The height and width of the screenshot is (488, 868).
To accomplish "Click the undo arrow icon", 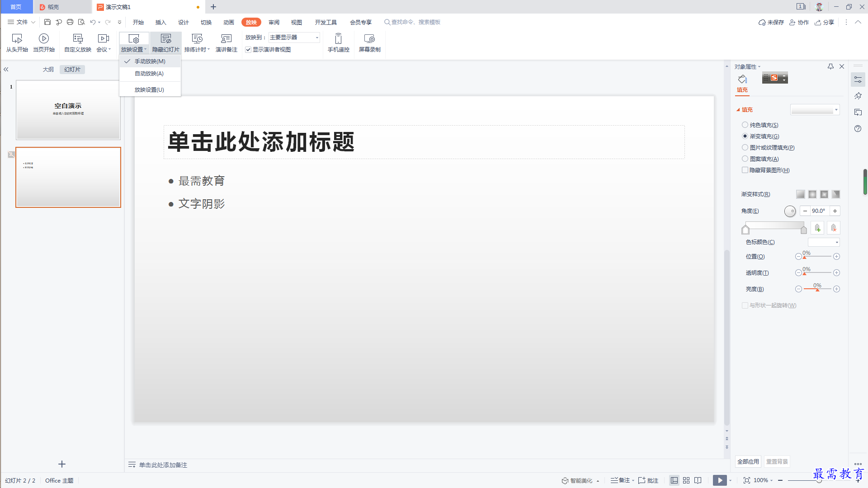I will click(93, 22).
